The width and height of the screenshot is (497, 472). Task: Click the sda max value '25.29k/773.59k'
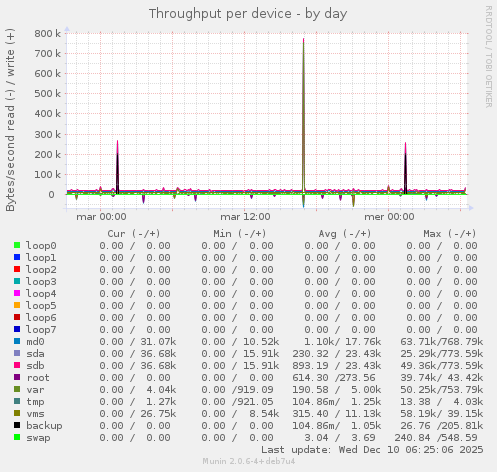(x=442, y=354)
